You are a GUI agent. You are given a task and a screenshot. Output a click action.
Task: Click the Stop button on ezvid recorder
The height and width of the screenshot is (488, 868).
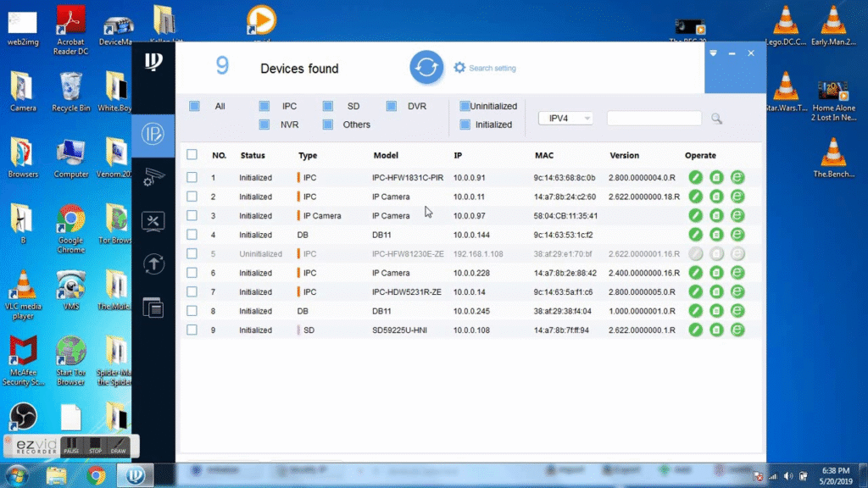tap(96, 446)
